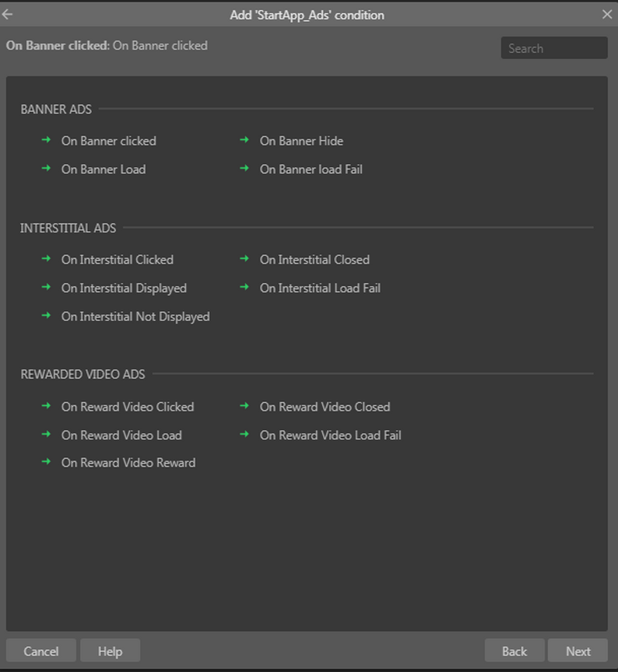Click green arrow beside On Banner clicked

coord(47,140)
